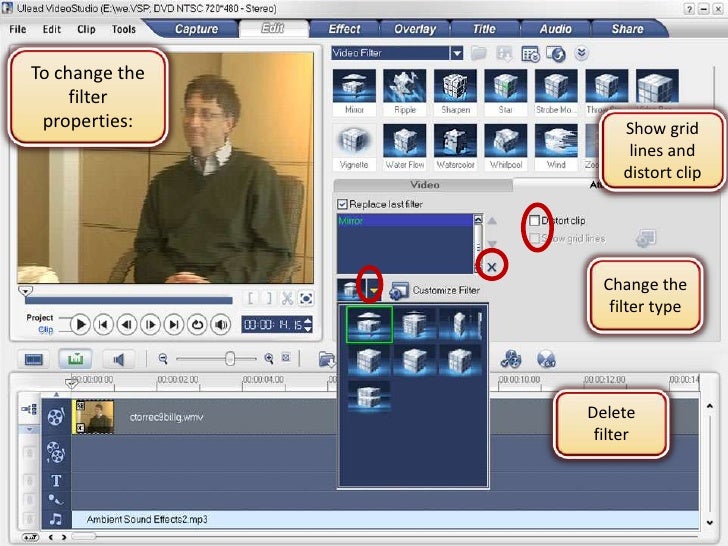Choose the first highlighted filter preset
The width and height of the screenshot is (728, 546).
[369, 324]
